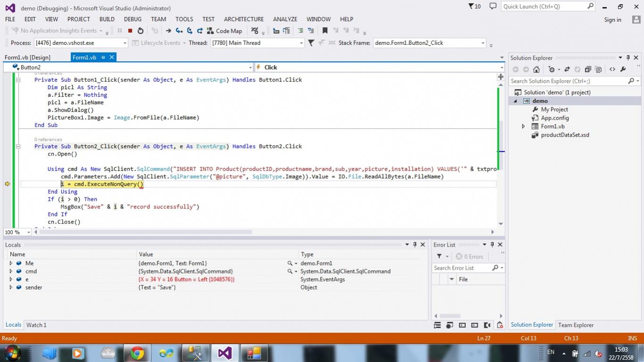This screenshot has width=644, height=362.
Task: Open Properties wrench in Solution Explorer
Action: click(623, 69)
